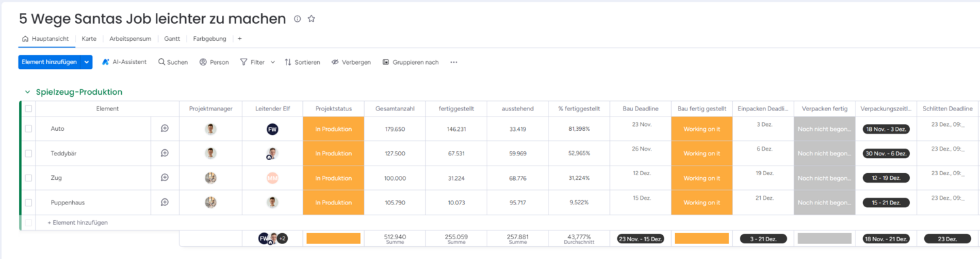The image size is (980, 259).
Task: Click the Gesamtanzahl column header
Action: (395, 108)
